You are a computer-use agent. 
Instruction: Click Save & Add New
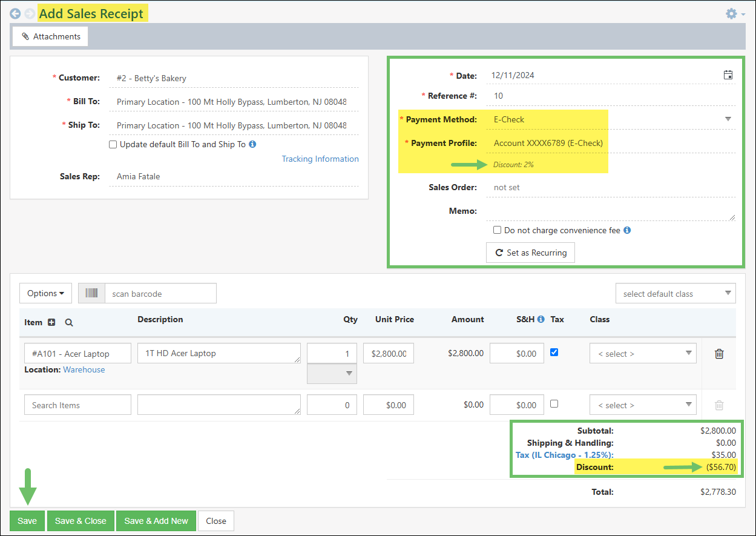tap(156, 521)
